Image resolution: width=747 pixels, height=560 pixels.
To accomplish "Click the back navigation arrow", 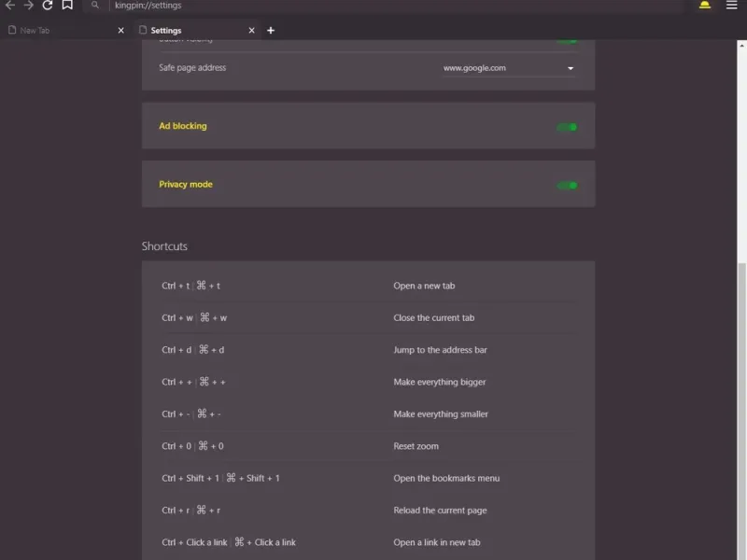I will coord(10,6).
